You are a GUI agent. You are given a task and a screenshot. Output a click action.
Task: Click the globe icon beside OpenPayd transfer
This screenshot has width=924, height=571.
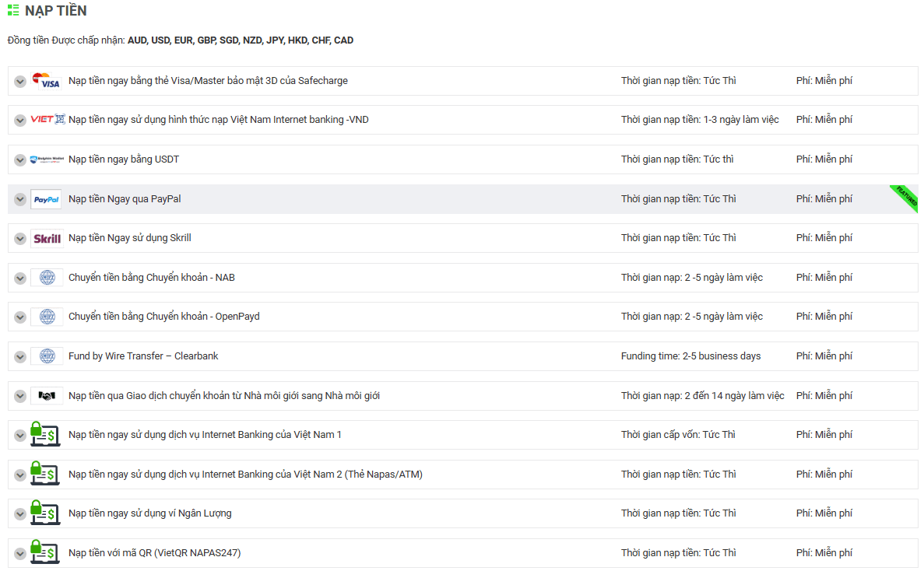(47, 317)
